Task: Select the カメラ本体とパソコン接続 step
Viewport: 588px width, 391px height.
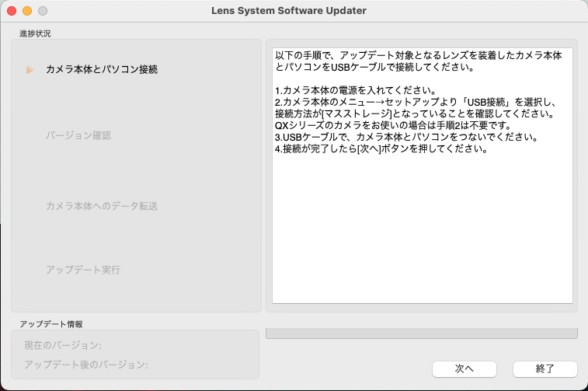Action: [x=102, y=69]
